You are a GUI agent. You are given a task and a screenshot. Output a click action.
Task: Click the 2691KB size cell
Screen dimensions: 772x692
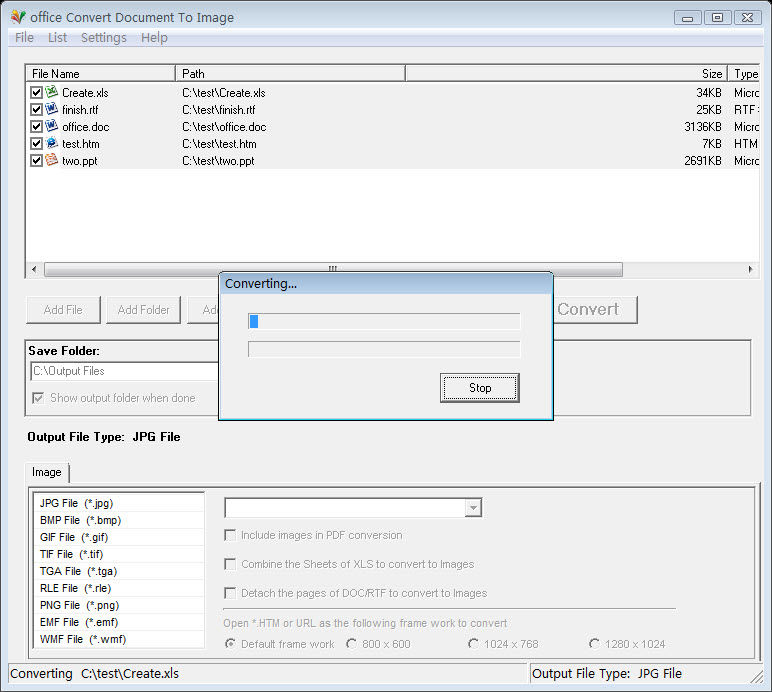(703, 161)
